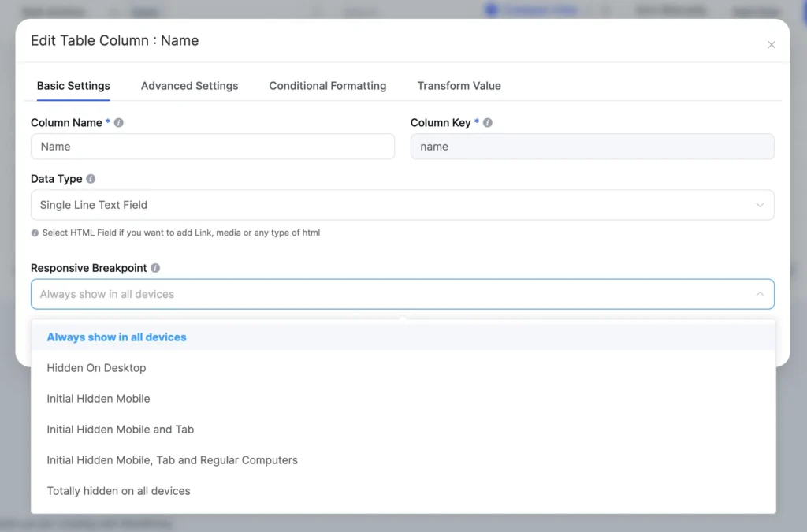Click the Edit Table Column : Name title
The image size is (807, 532).
(115, 41)
